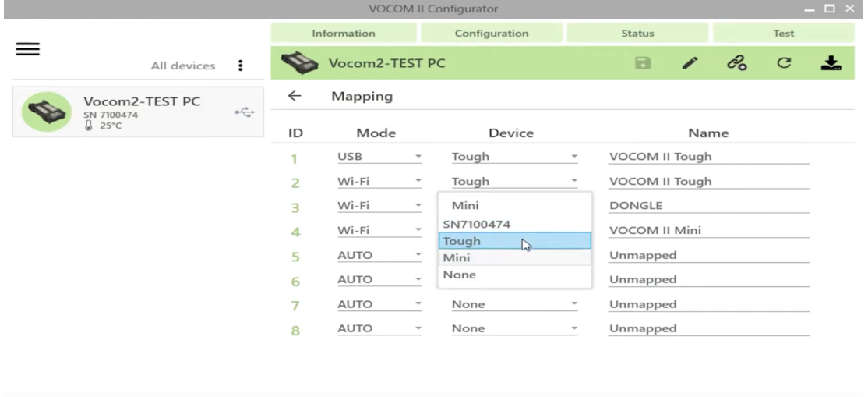Switch to the Information tab

pyautogui.click(x=343, y=34)
